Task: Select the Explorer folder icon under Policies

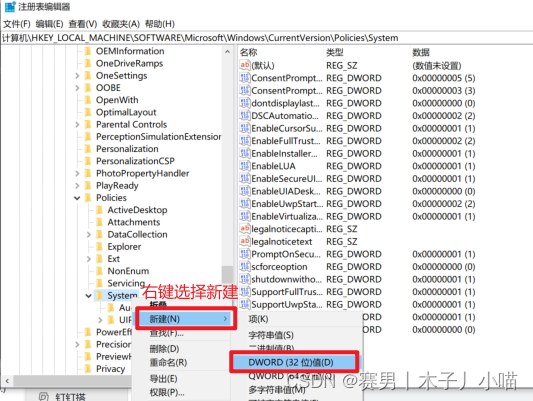Action: 100,247
